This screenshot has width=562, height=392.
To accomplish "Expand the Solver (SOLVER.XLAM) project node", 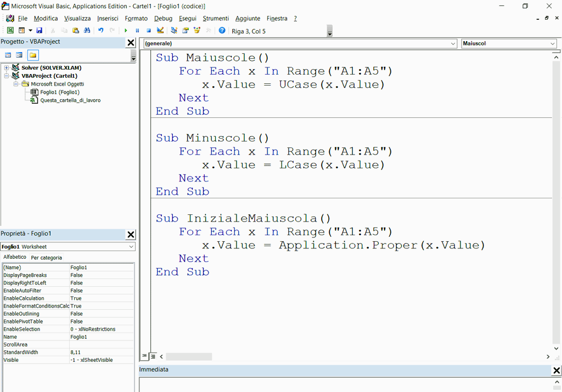I will [x=7, y=67].
